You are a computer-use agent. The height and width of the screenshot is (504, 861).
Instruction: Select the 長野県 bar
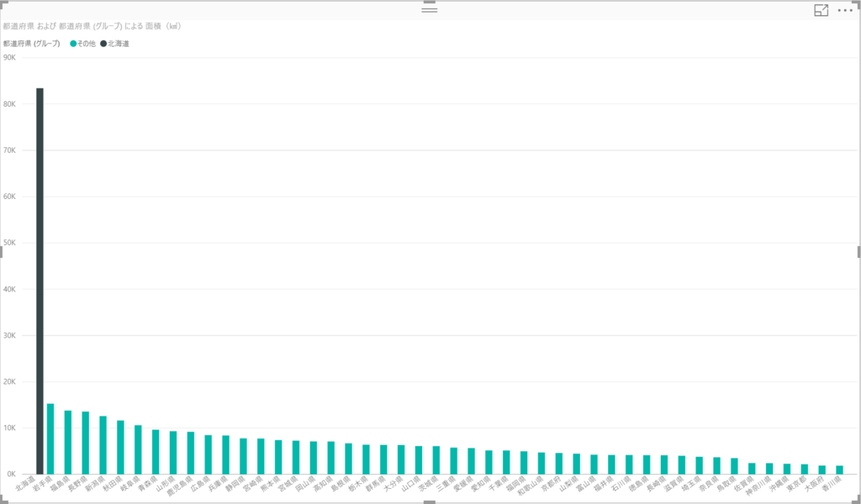coord(86,443)
